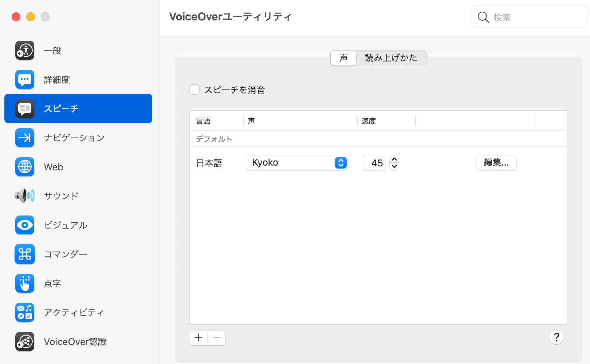Viewport: 590px width, 364px height.
Task: Increase speed with the up stepper arrow
Action: [394, 159]
